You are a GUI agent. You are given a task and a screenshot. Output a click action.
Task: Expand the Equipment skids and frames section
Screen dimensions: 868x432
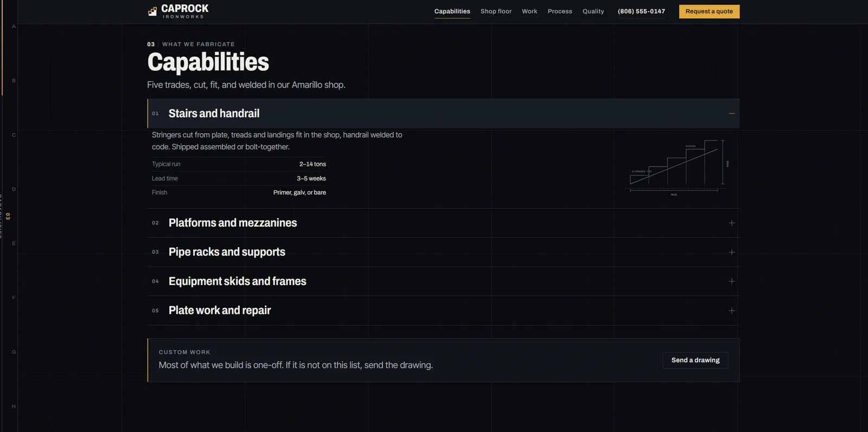pyautogui.click(x=443, y=281)
